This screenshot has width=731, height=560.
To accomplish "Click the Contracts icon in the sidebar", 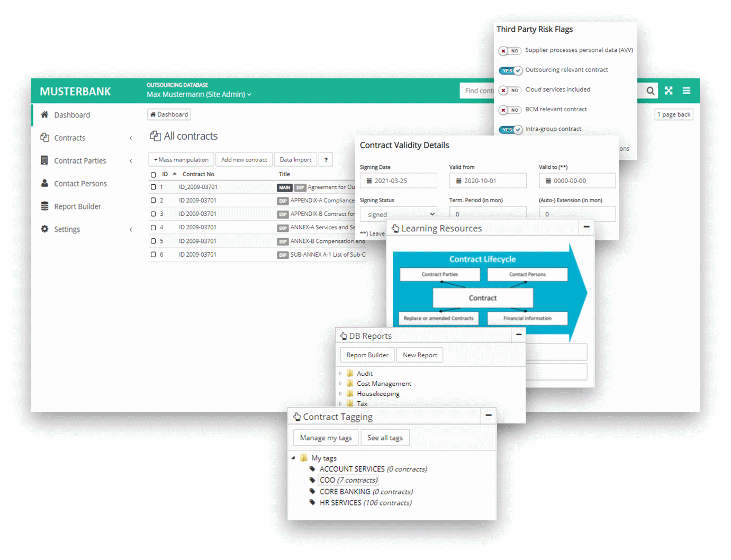I will (x=44, y=137).
